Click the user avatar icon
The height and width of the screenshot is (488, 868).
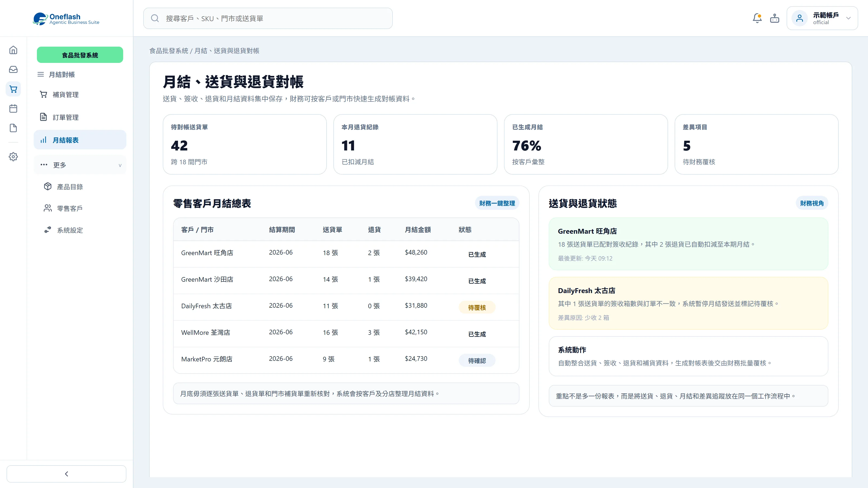tap(800, 18)
